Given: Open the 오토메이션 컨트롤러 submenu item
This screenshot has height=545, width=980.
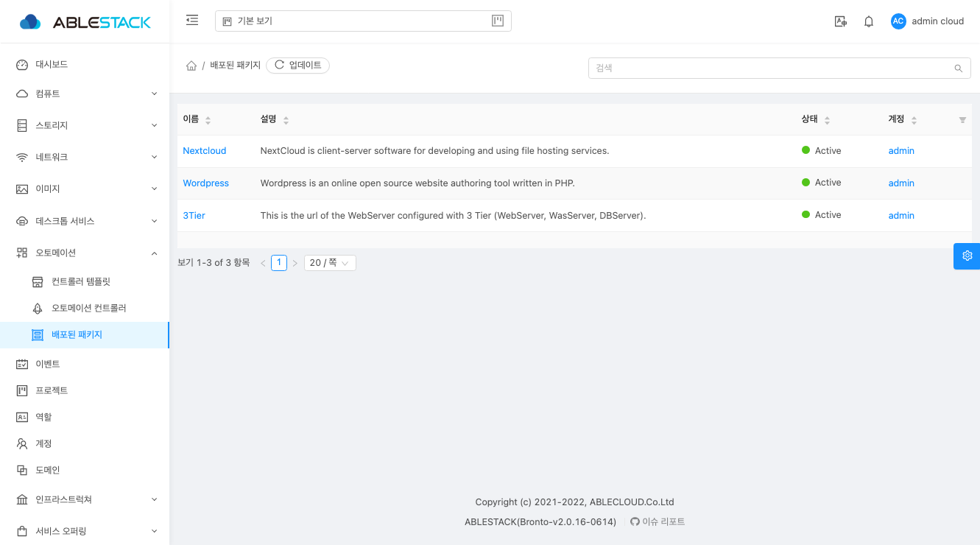Looking at the screenshot, I should pos(85,308).
